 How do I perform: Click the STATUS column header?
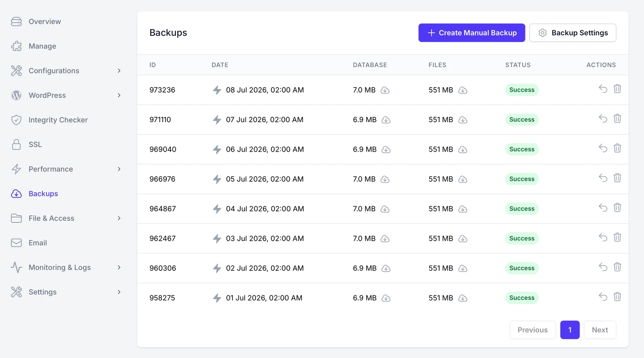click(x=518, y=65)
